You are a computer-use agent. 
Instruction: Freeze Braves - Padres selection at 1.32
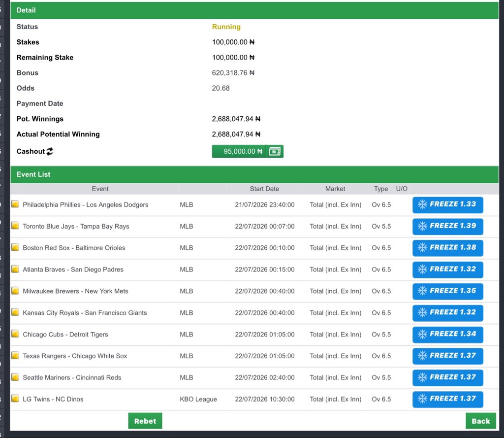point(448,270)
